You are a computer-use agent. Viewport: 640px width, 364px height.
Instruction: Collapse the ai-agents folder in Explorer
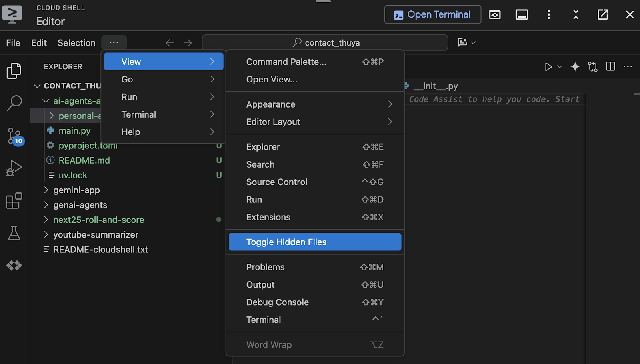(45, 101)
